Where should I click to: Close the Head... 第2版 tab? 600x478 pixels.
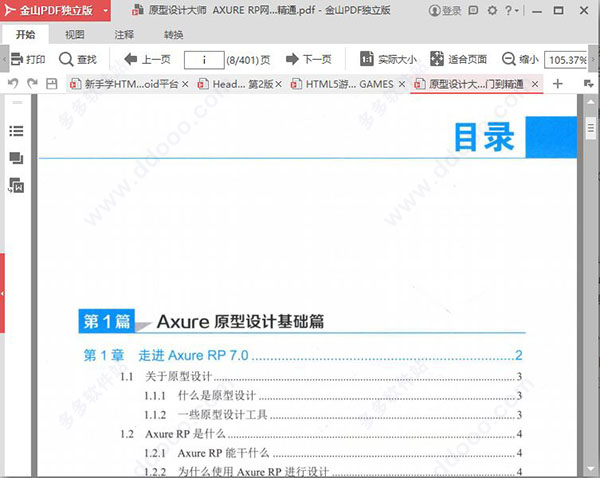279,84
